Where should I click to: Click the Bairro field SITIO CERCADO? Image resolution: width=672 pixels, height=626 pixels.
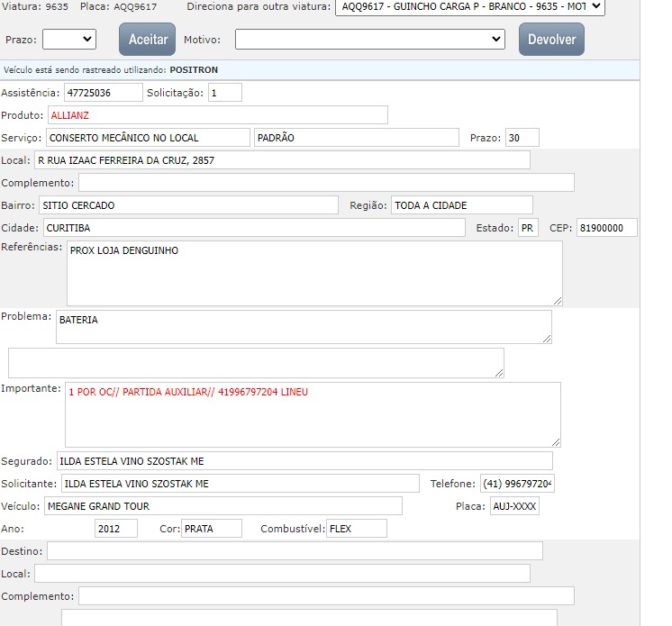[x=189, y=205]
